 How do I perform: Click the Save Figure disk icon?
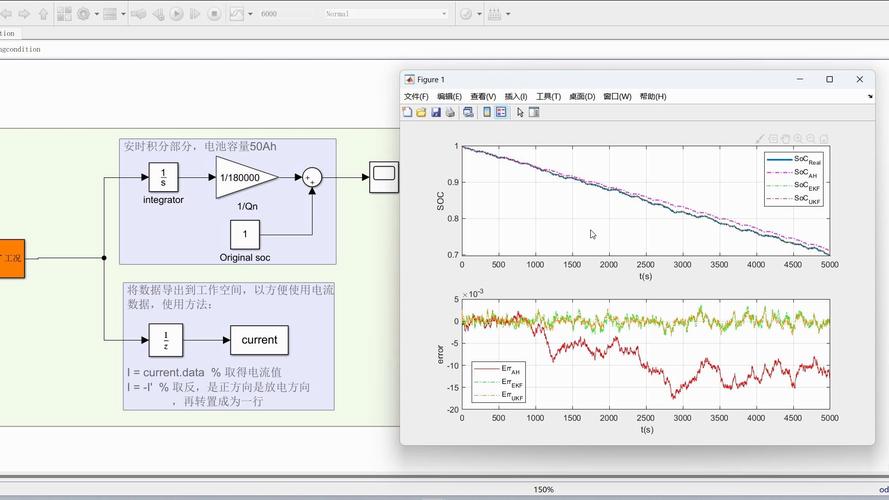tap(436, 113)
